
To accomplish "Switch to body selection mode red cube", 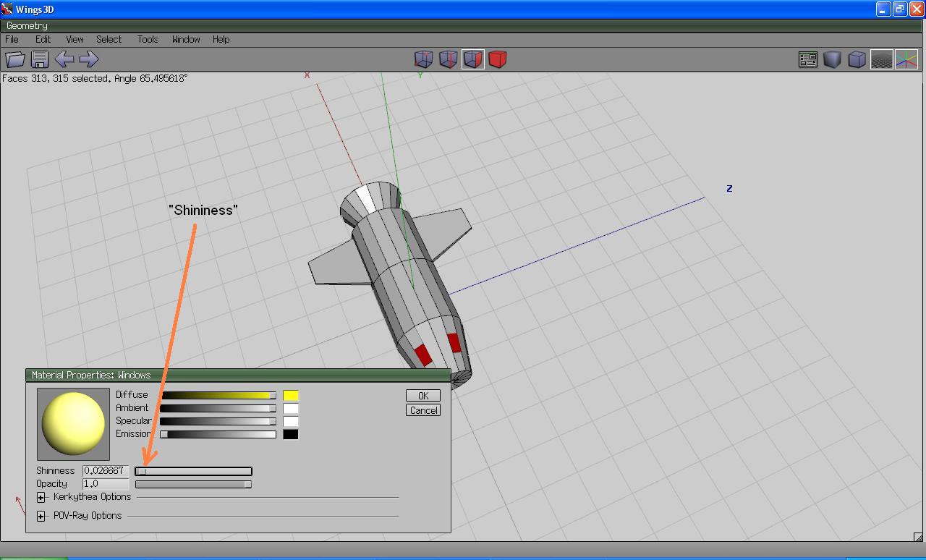I will tap(498, 59).
